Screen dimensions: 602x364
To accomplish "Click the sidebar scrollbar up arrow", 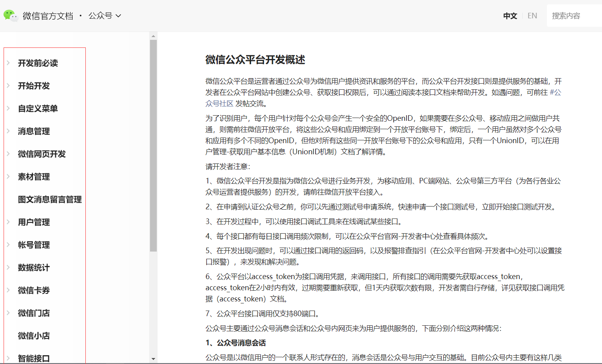I will tap(153, 35).
